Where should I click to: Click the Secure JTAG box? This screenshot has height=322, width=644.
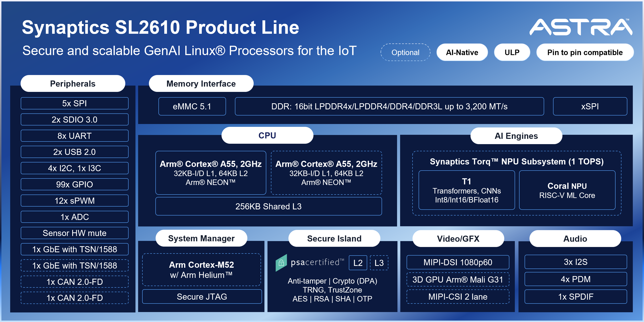(202, 297)
